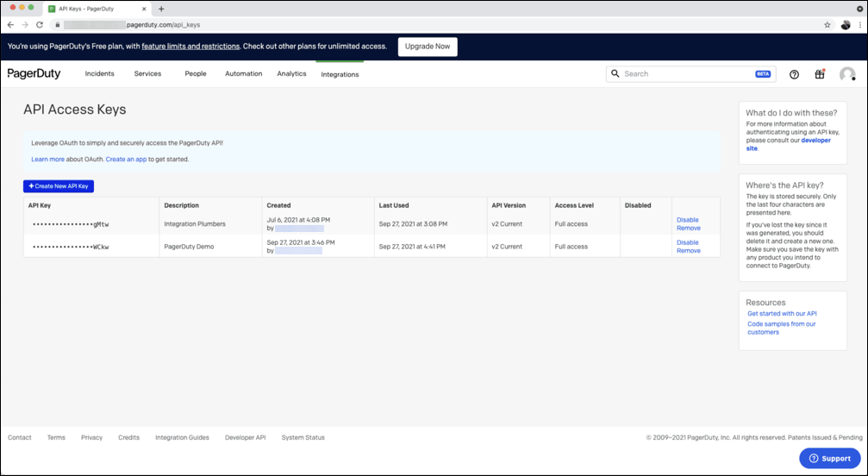Open the System Status footer link
868x476 pixels.
click(303, 437)
